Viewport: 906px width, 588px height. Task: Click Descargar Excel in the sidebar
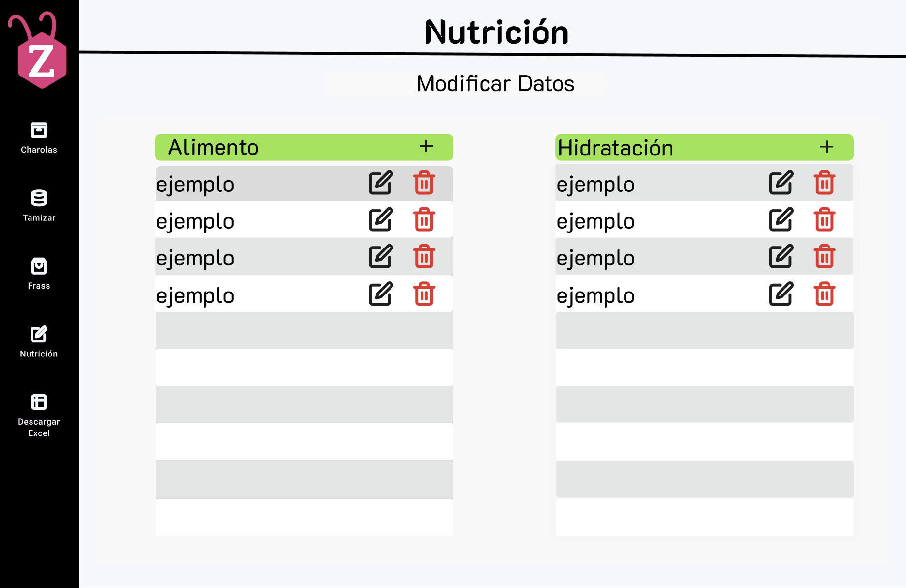pos(39,416)
